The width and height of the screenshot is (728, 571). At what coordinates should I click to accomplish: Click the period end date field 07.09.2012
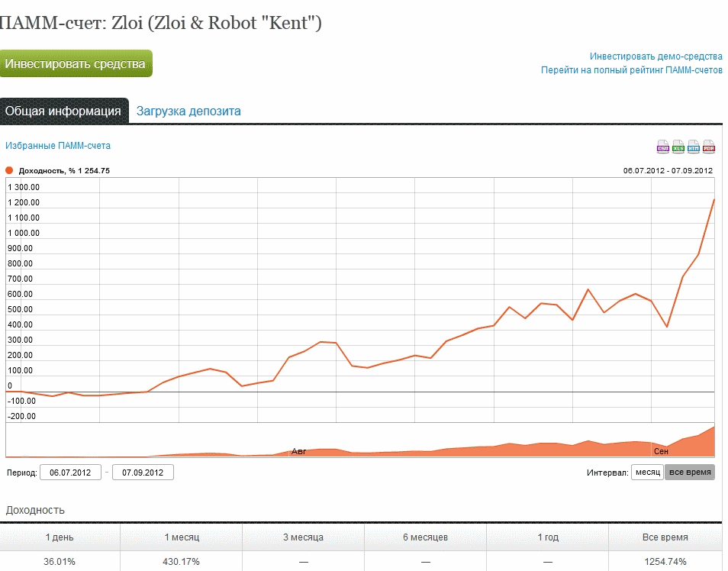coord(143,473)
